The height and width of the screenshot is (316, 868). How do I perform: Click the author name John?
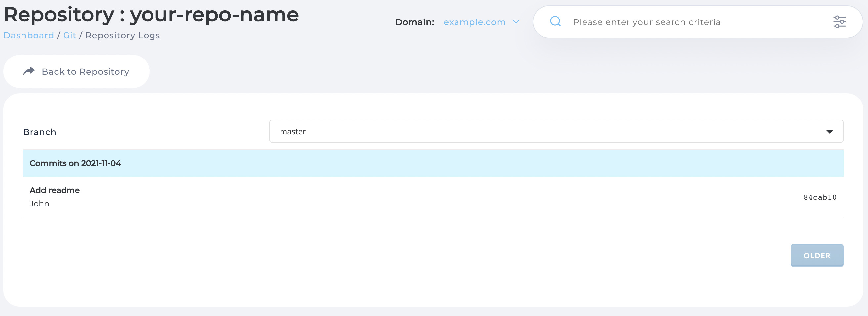click(39, 203)
